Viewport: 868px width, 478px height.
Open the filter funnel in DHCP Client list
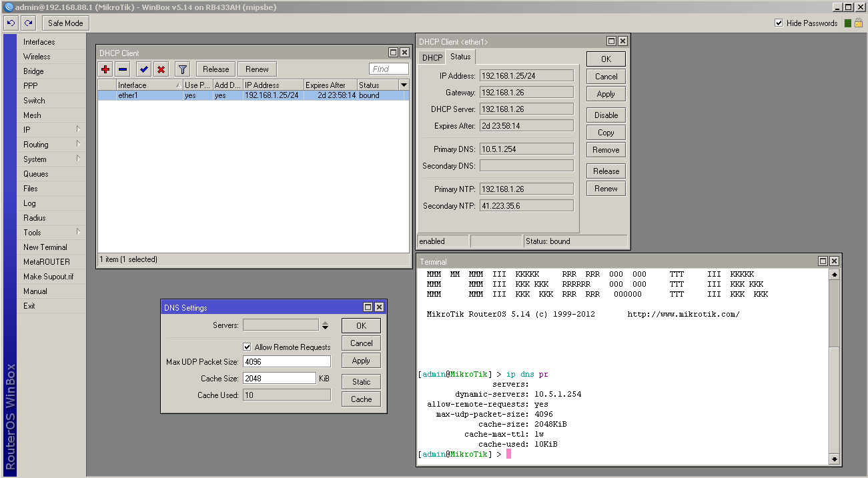coord(182,69)
